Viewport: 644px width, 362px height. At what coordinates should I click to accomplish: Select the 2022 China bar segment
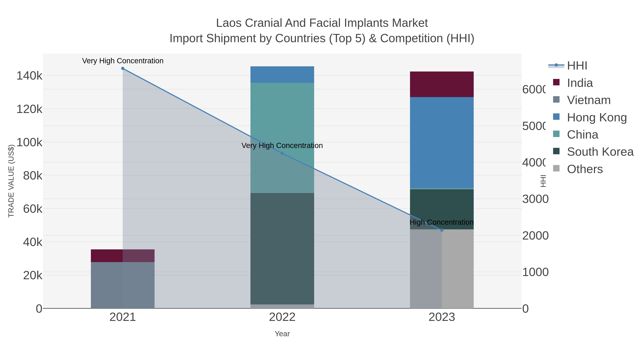[x=282, y=138]
